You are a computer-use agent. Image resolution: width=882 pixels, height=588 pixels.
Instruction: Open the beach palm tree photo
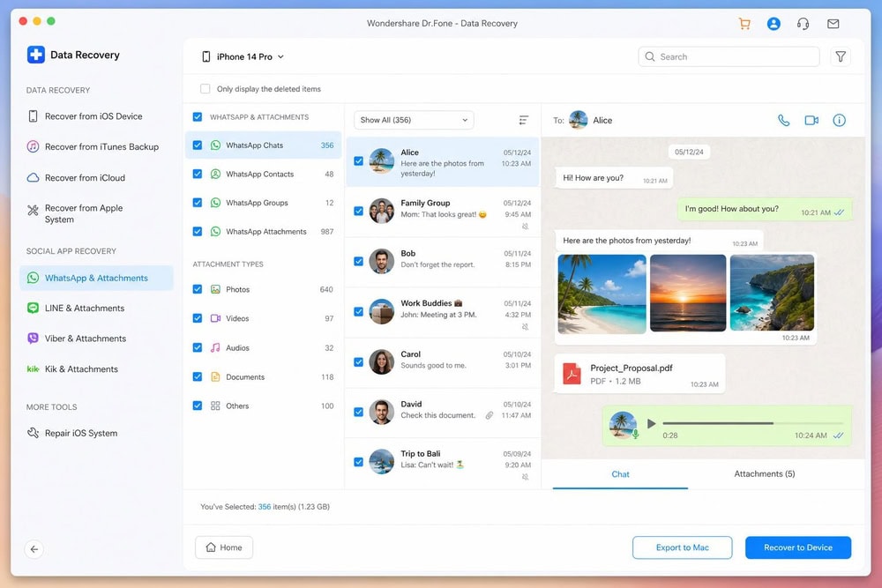602,294
